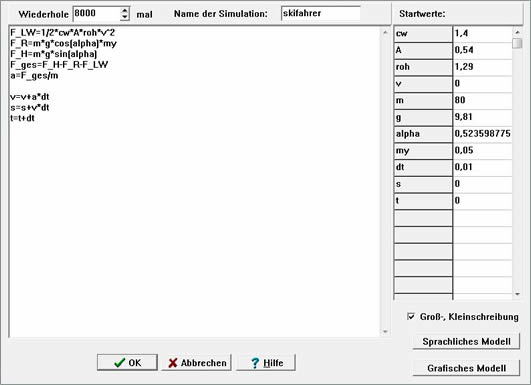Click the equation line 'F_R=m*g*cos(alpha)*my'
531x385 pixels.
pos(63,44)
